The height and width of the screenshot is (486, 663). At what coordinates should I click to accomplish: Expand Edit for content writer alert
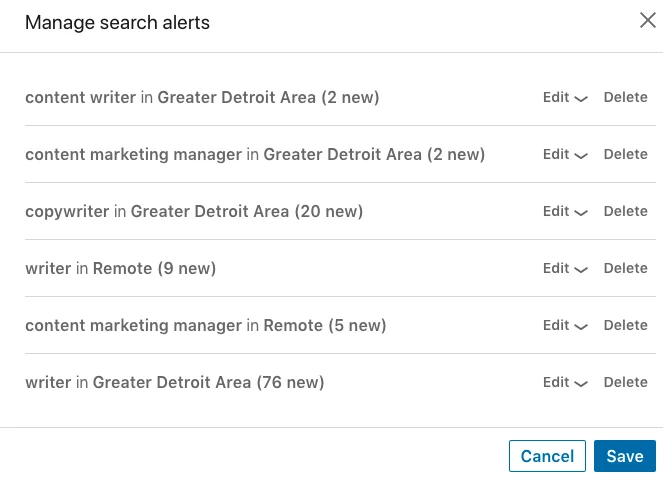[565, 97]
